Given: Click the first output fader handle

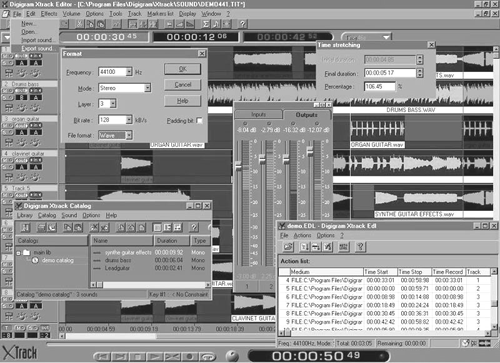Looking at the screenshot, I should [238, 166].
